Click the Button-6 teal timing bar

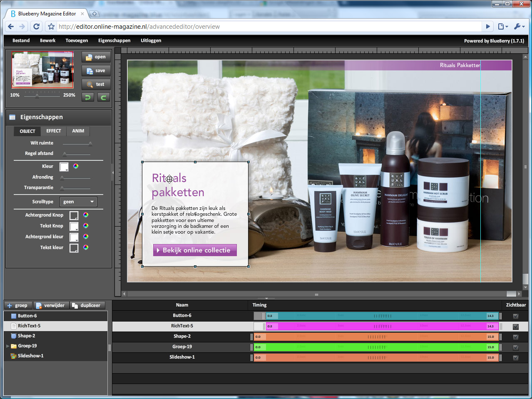pyautogui.click(x=382, y=316)
